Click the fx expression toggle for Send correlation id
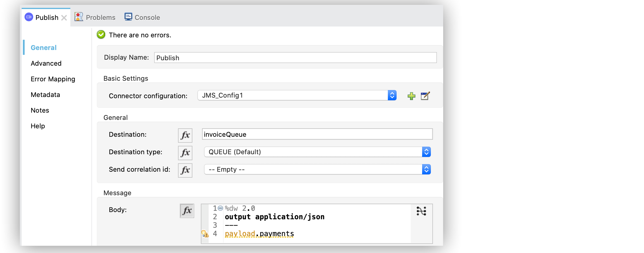Screen dimensions: 644x253 point(185,170)
